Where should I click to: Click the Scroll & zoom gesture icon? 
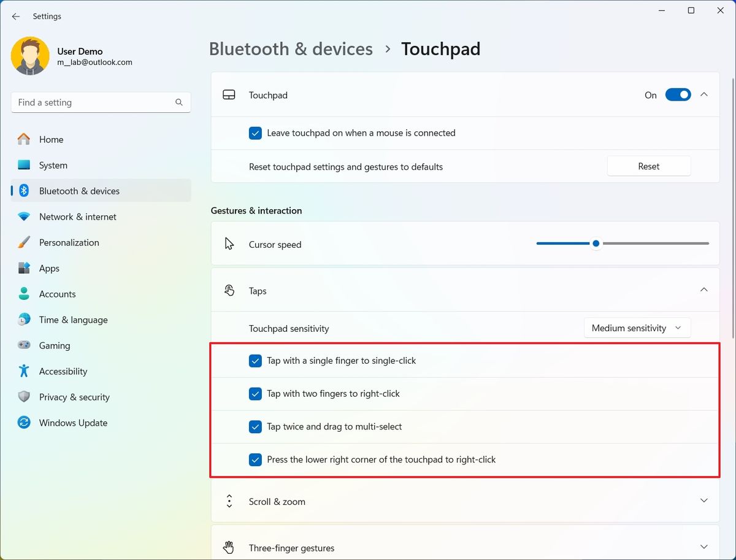coord(229,501)
